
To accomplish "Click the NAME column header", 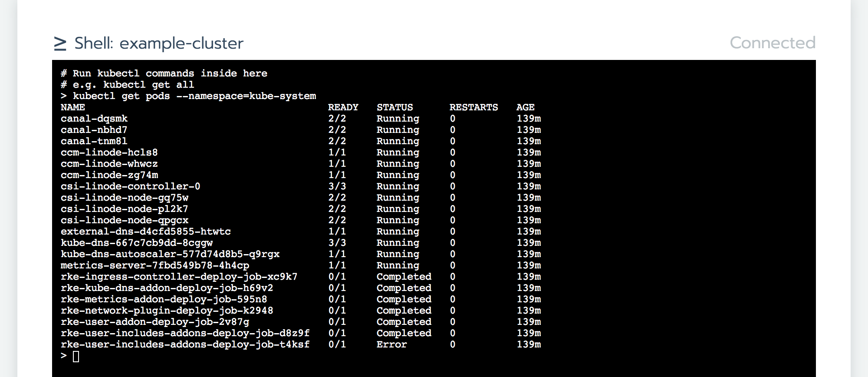I will pyautogui.click(x=72, y=107).
